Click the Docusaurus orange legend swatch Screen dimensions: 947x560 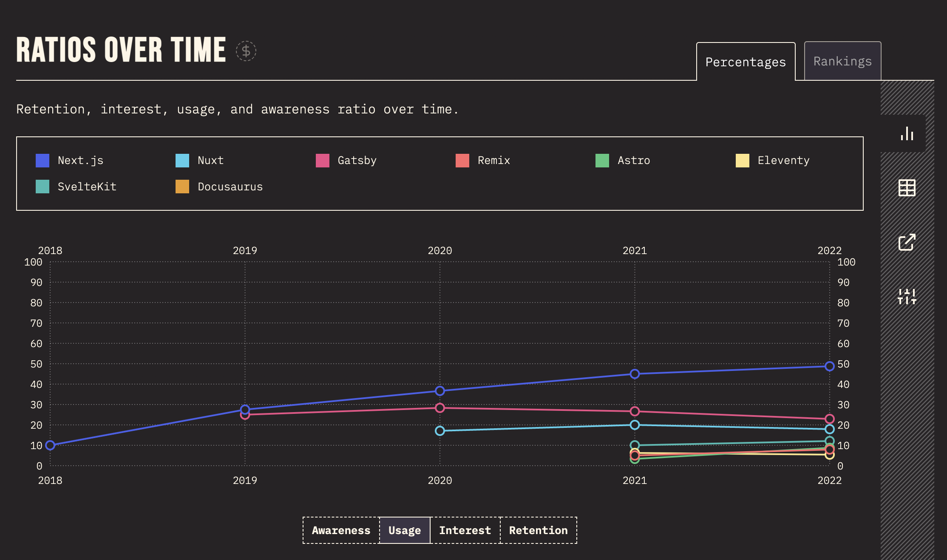(x=182, y=187)
